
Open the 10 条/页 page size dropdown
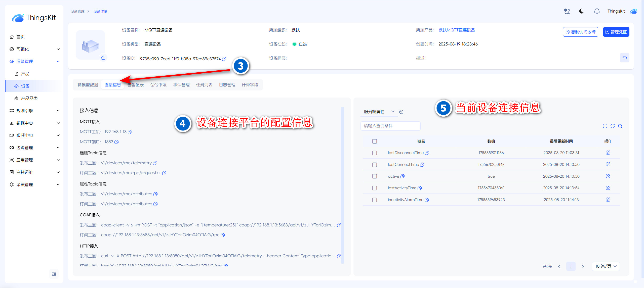coord(606,266)
